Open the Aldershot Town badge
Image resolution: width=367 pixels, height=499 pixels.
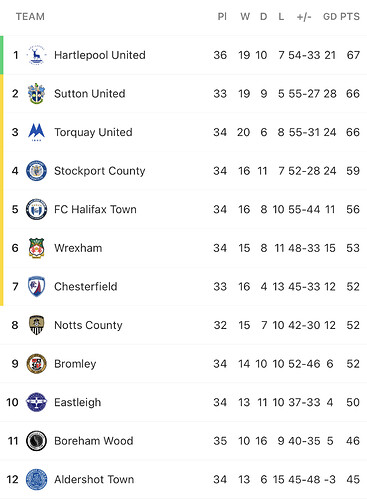pos(36,479)
